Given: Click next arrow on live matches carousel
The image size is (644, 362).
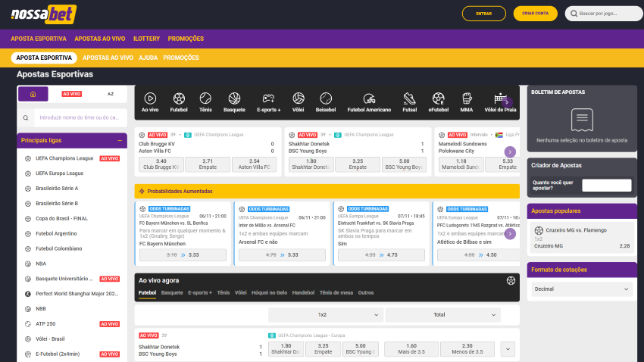Looking at the screenshot, I should pos(510,152).
